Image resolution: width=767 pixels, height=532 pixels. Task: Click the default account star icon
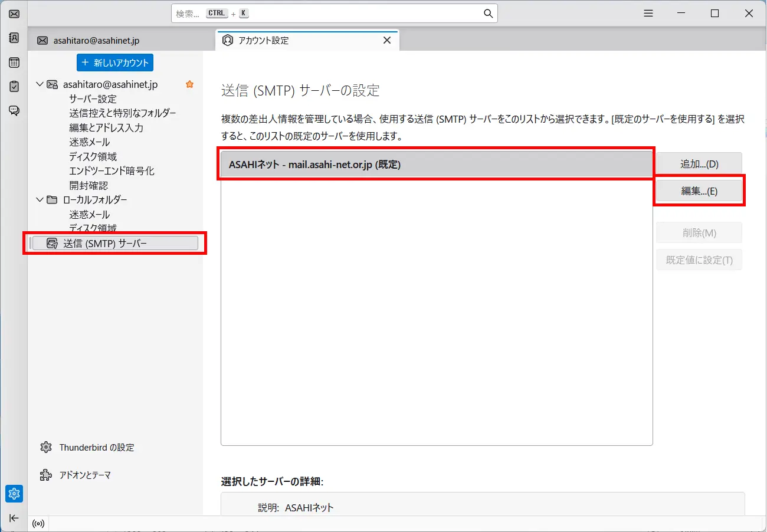point(189,84)
